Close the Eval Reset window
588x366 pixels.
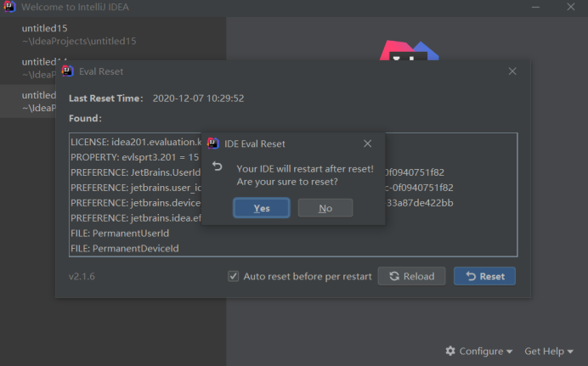point(512,71)
